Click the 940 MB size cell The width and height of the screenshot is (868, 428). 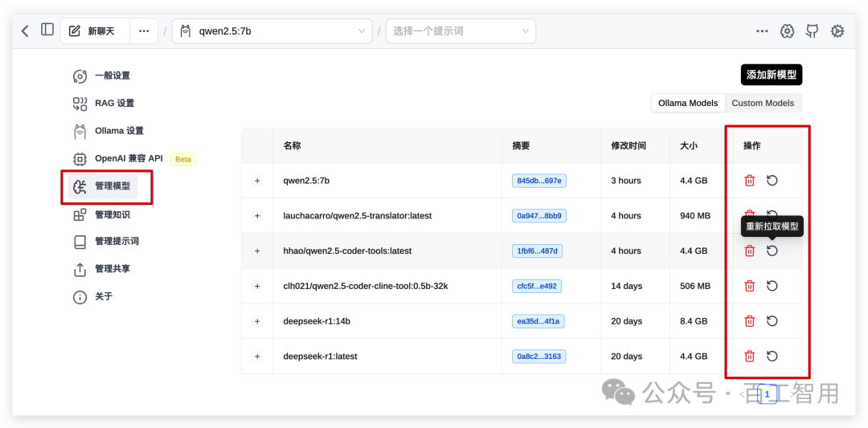(694, 216)
